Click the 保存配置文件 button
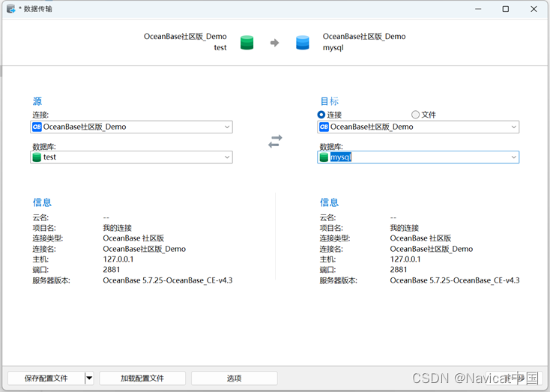Screen dimensions: 550x392 tap(46, 378)
